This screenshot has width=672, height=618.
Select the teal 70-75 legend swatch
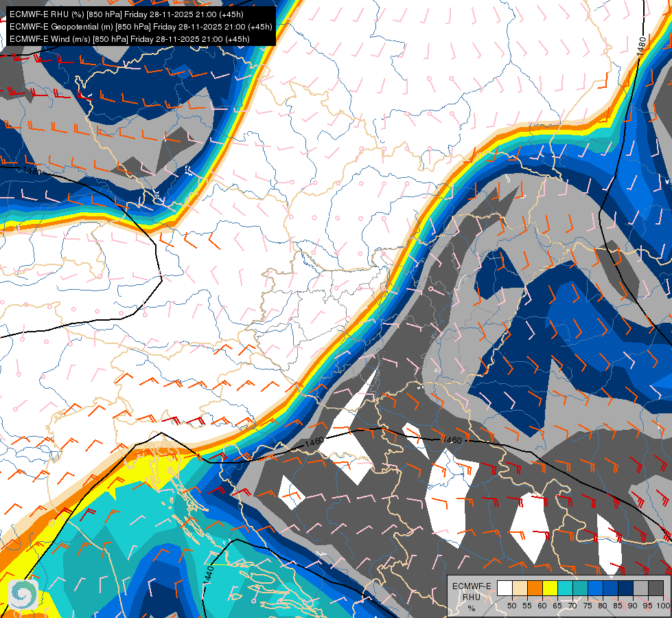pos(580,588)
